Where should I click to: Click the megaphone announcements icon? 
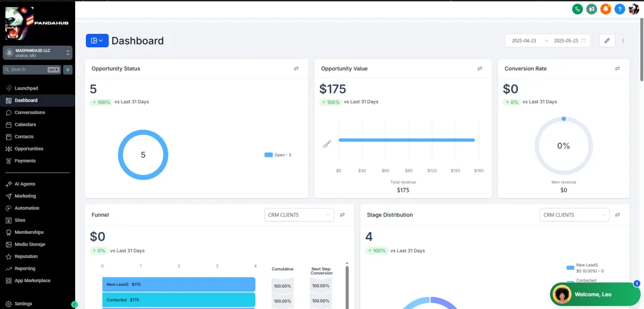pyautogui.click(x=591, y=9)
